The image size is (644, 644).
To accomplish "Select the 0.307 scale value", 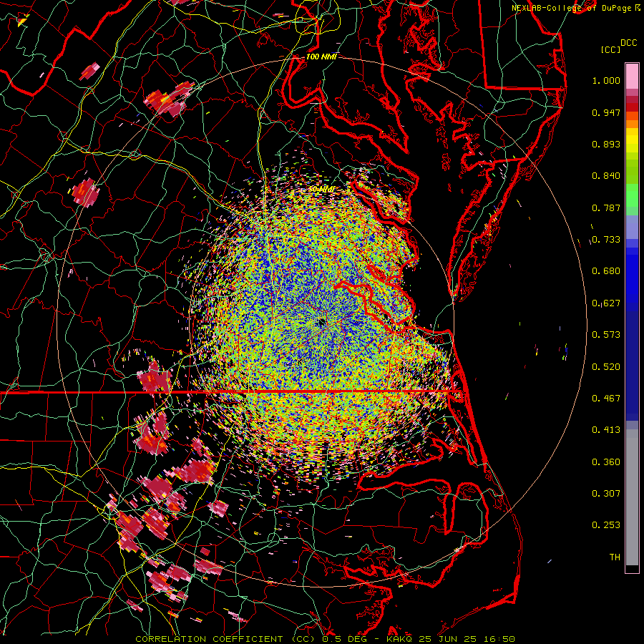I will coord(606,494).
